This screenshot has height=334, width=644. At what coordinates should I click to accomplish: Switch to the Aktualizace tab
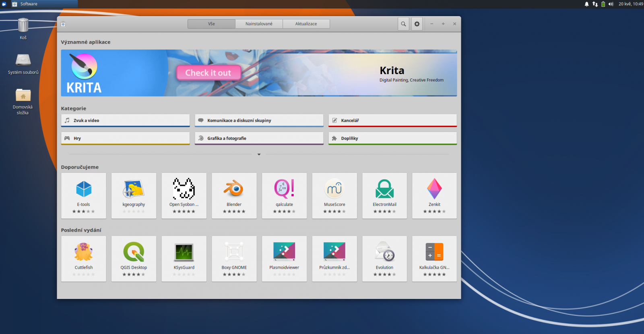(x=306, y=24)
